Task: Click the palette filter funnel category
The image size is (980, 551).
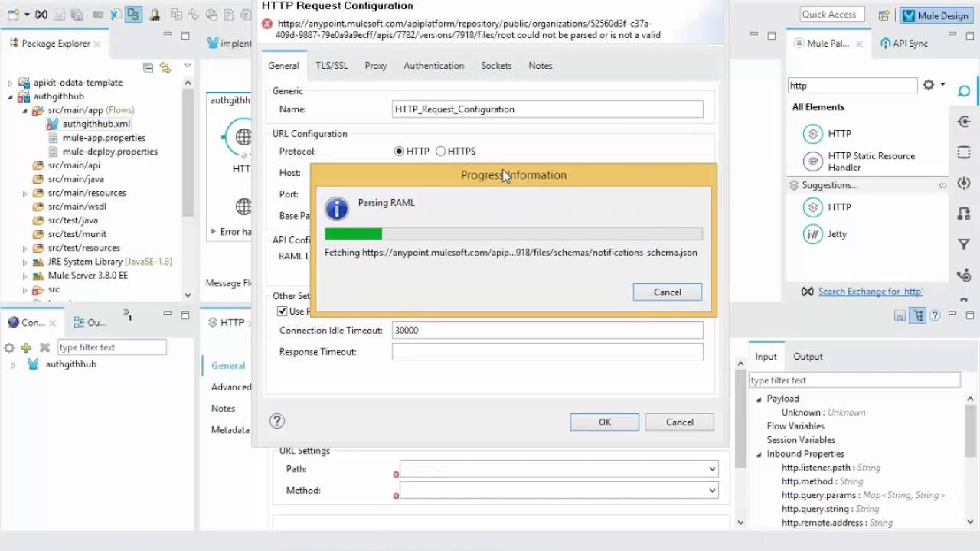Action: point(964,245)
